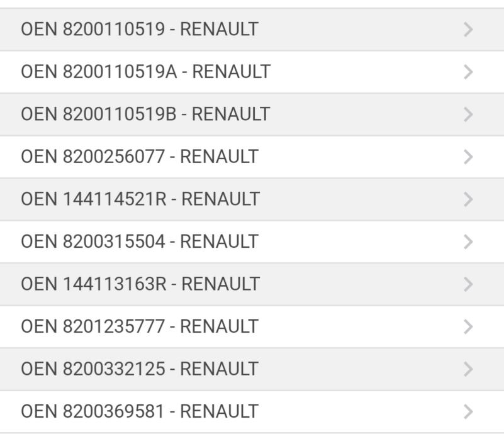Click the OEN 8200256077 - RENAULT text
The height and width of the screenshot is (434, 504).
[140, 157]
